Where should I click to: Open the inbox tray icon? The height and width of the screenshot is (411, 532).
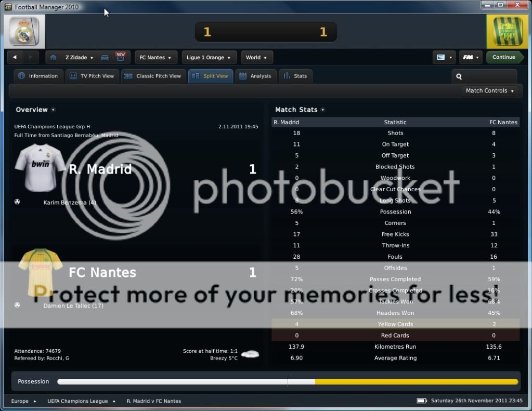(x=105, y=58)
